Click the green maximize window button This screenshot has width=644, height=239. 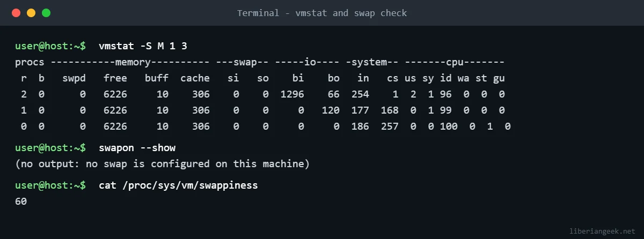[46, 13]
